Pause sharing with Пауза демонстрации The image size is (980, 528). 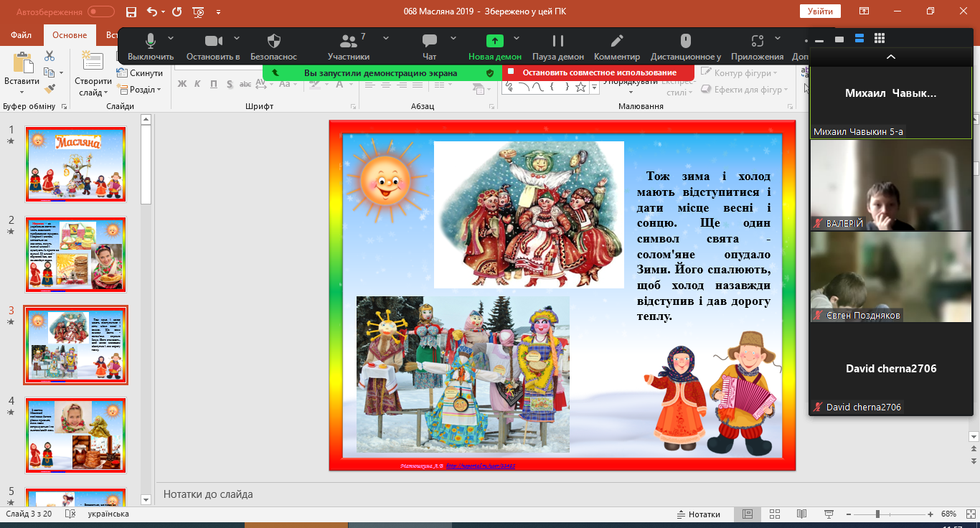558,47
